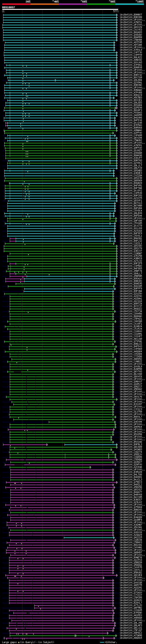Select the UniRef100_C8VH56 label
Image resolution: width=146 pixels, height=644 pixels.
131,314
